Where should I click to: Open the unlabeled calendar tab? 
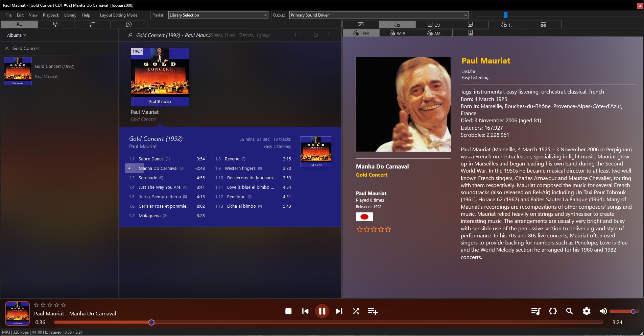[x=470, y=24]
